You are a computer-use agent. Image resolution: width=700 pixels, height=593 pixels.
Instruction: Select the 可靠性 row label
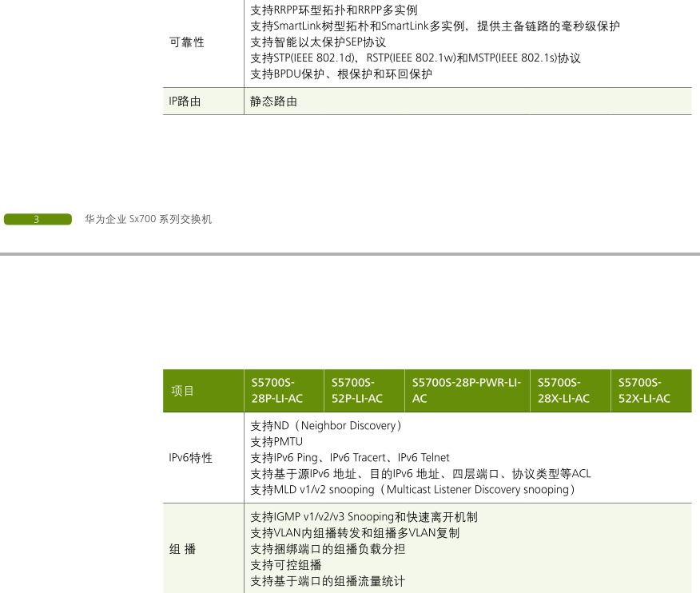[187, 42]
